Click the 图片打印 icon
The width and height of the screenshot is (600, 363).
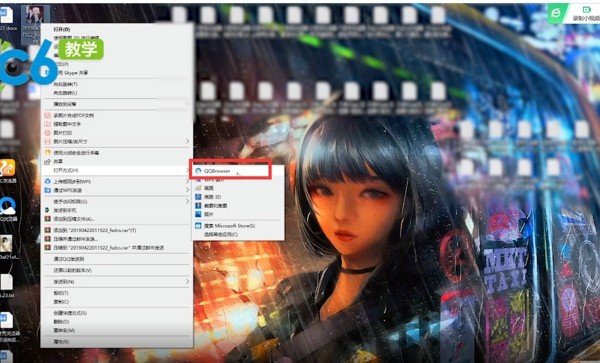coord(47,133)
